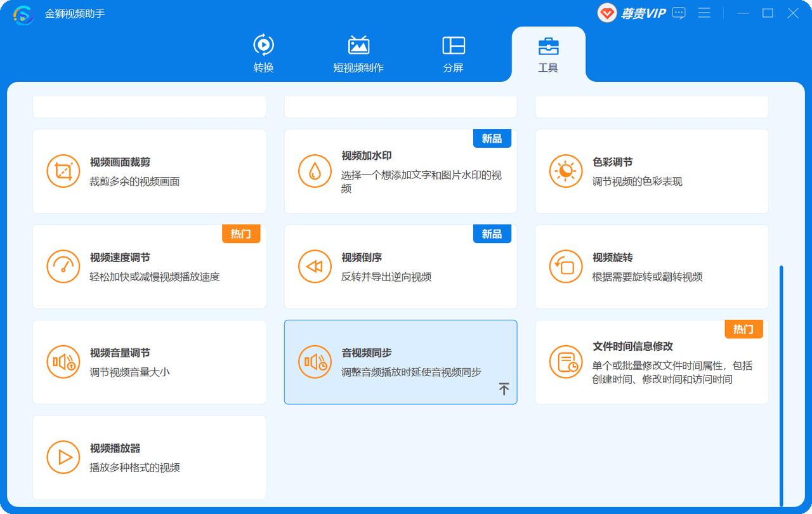Open the 短视频制作 short video creation tab
812x514 pixels.
click(x=358, y=53)
